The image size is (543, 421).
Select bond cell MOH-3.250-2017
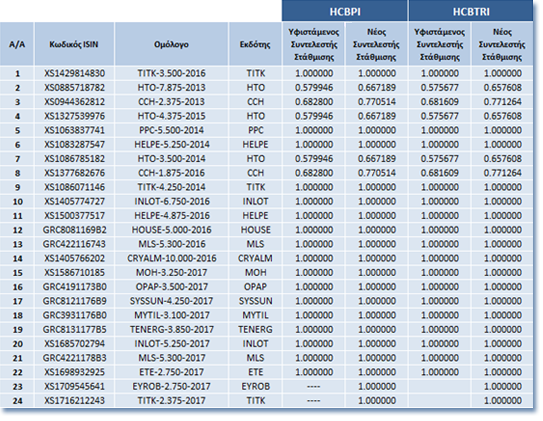tap(171, 272)
